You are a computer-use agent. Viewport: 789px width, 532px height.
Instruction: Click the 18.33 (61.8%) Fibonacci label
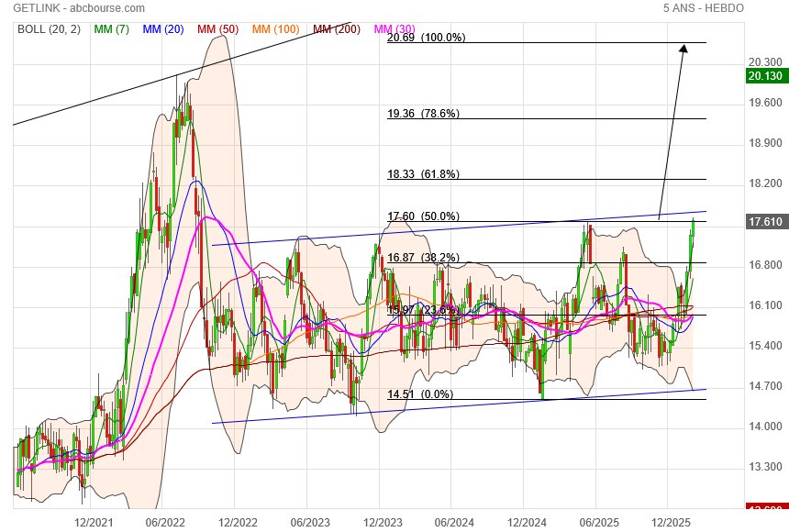[423, 174]
